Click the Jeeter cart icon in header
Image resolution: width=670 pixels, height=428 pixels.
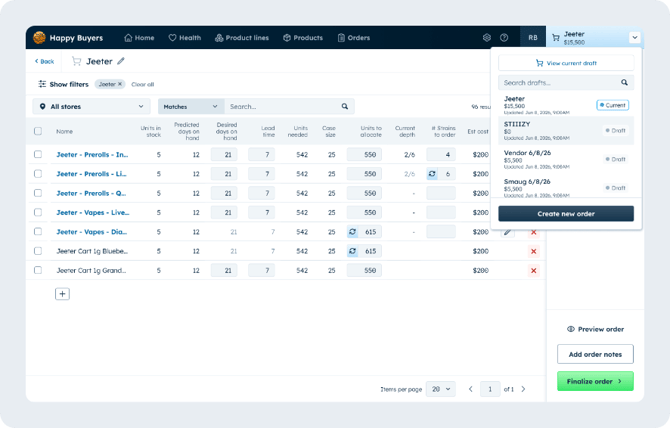[555, 38]
